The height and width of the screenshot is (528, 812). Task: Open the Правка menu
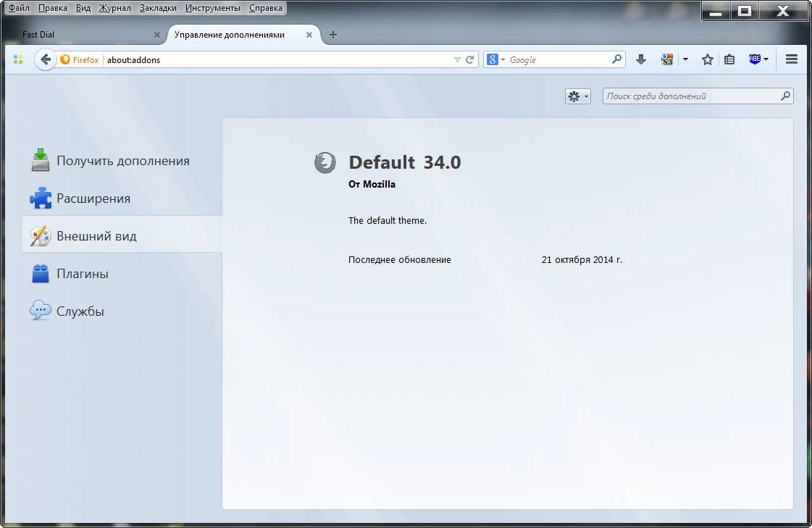[x=52, y=8]
